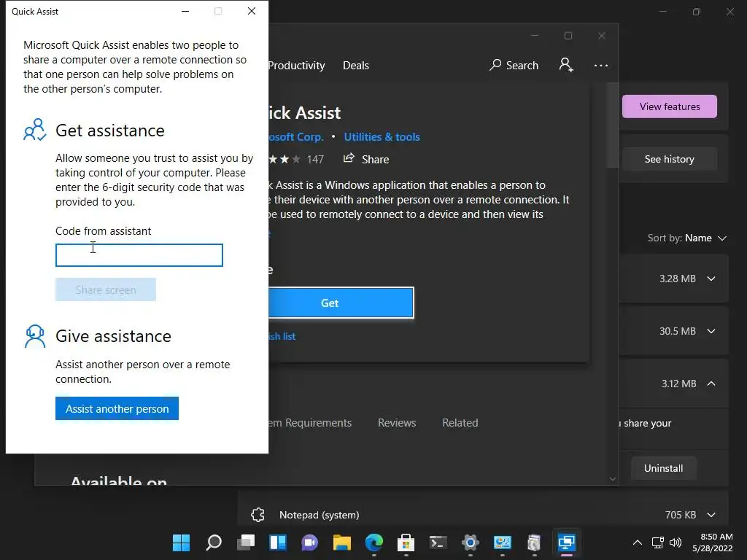Switch to the Reviews tab
This screenshot has height=560, width=747.
[397, 423]
